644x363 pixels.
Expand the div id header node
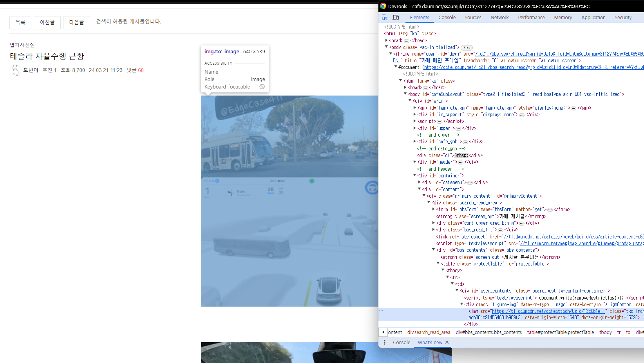(x=414, y=162)
